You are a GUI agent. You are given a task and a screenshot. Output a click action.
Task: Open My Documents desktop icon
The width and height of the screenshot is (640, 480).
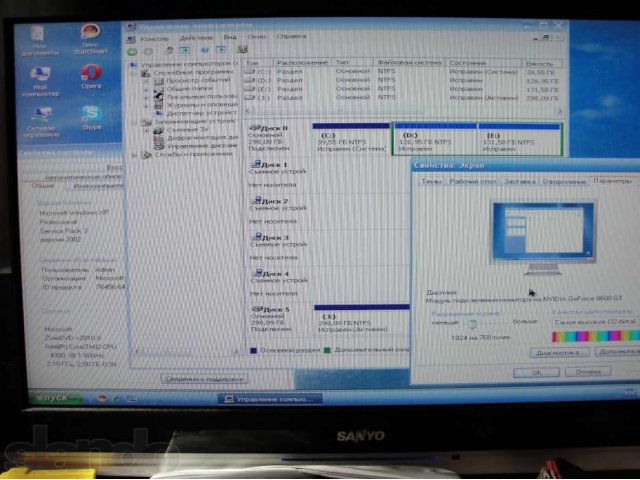[x=40, y=41]
